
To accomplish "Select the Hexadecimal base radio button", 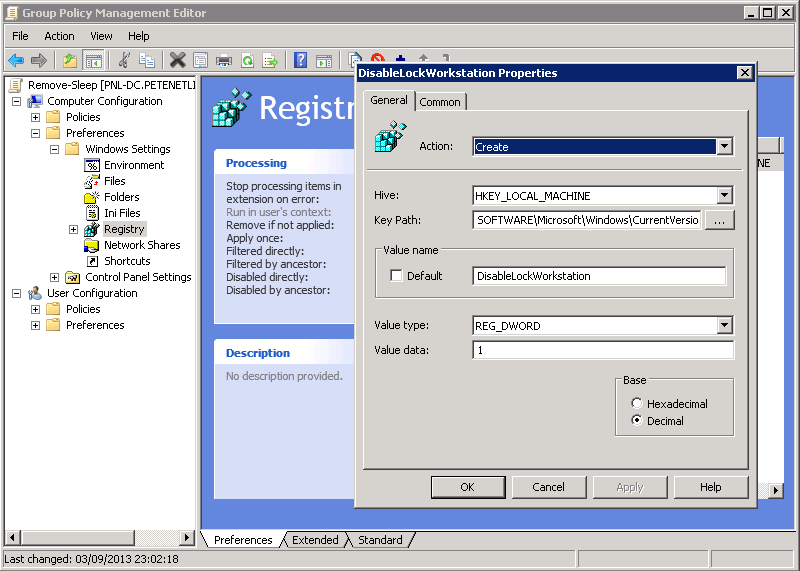I will [x=636, y=403].
